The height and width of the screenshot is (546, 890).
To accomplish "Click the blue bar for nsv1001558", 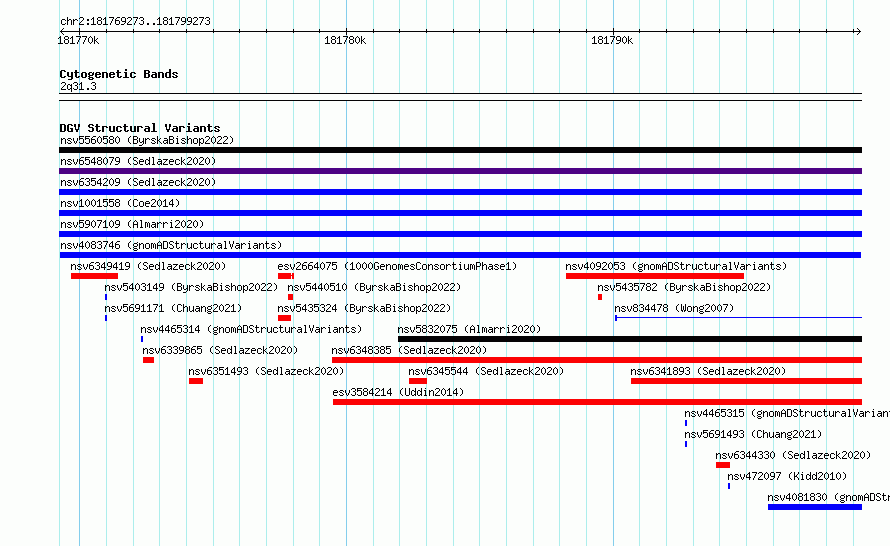I will (x=460, y=213).
